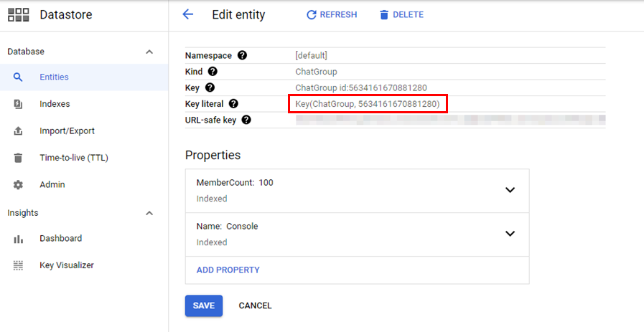Open Time-to-live (TTL) settings

73,158
